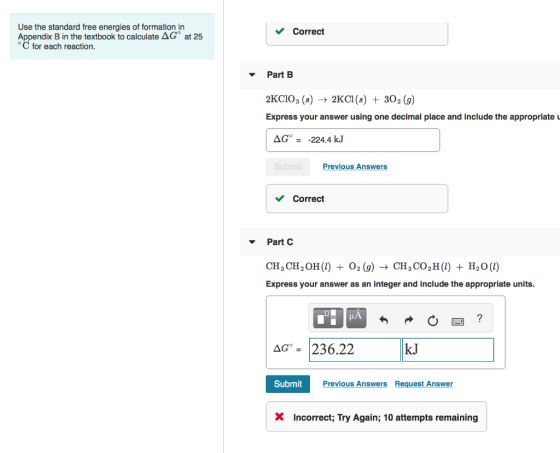Viewport: 560px width, 453px height.
Task: Click the disabled Submit button in Part B
Action: [x=288, y=167]
